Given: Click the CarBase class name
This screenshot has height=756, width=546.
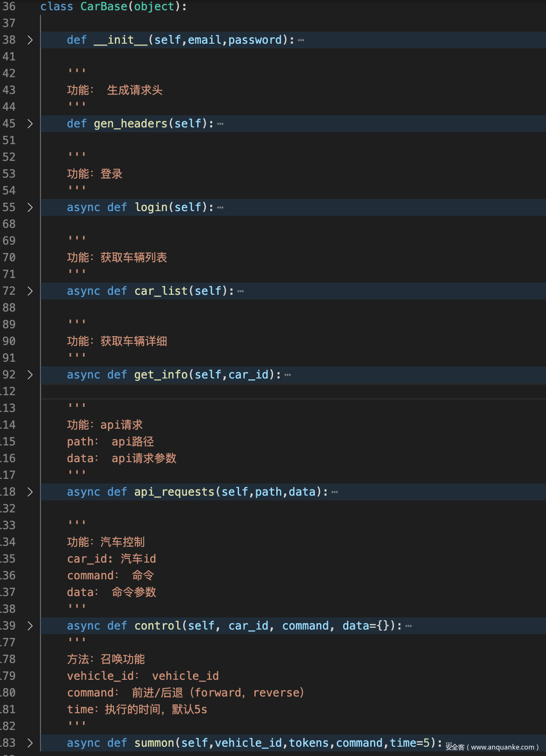Looking at the screenshot, I should (x=104, y=7).
